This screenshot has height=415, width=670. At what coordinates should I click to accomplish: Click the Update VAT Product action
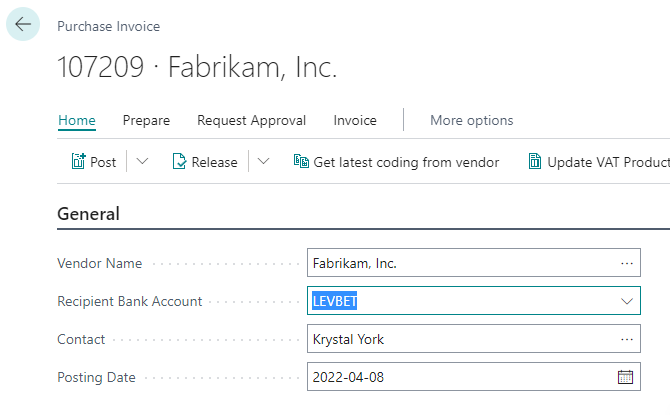608,162
